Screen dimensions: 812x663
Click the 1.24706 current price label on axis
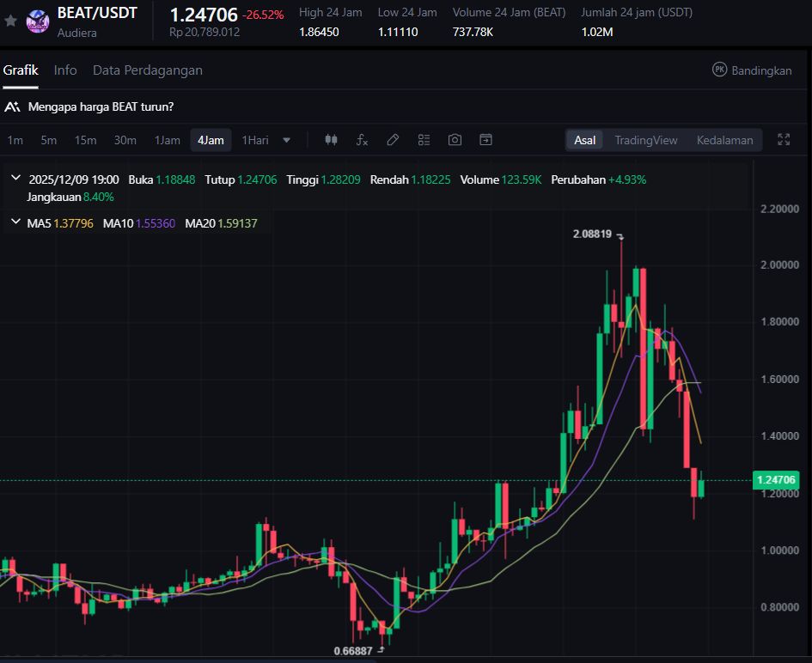click(775, 480)
